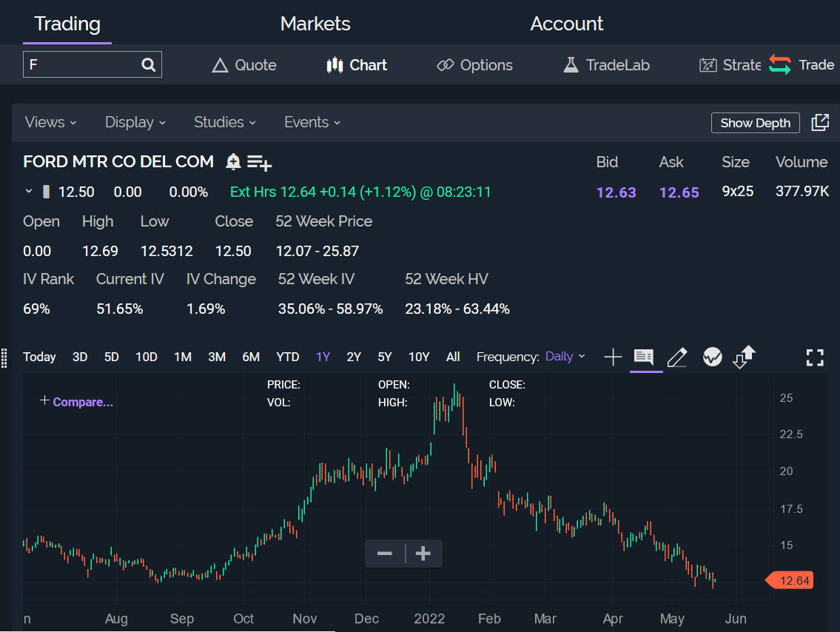Pop out chart in new window

tap(820, 123)
